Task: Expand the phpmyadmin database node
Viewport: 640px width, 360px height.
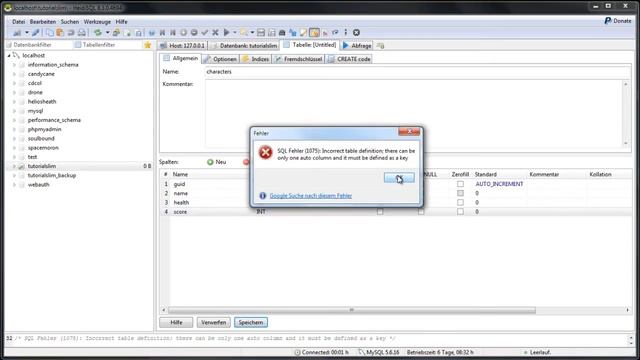Action: [x=14, y=129]
